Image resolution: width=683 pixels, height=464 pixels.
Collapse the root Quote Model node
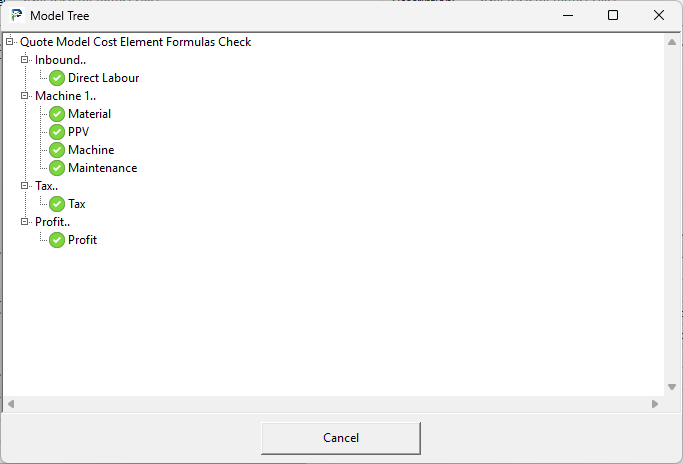pos(10,42)
